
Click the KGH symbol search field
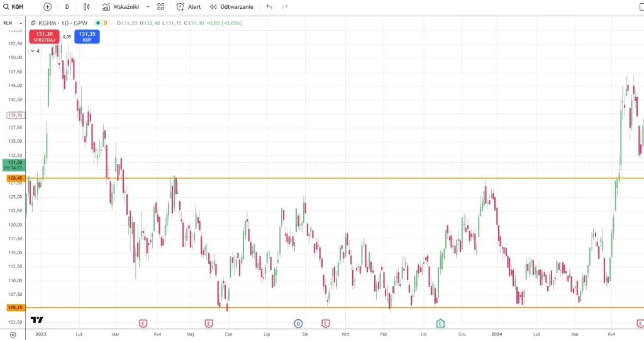coord(19,6)
